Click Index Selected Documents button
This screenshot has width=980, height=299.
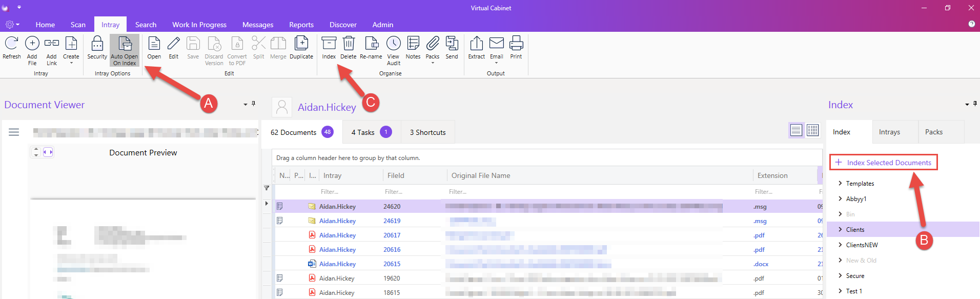point(883,163)
